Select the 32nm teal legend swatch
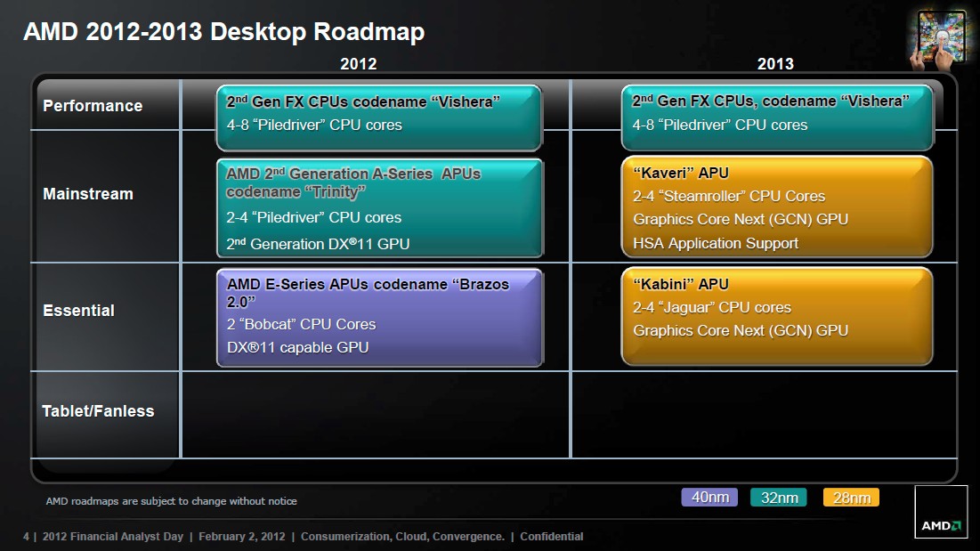Viewport: 980px width, 551px height. click(x=779, y=498)
